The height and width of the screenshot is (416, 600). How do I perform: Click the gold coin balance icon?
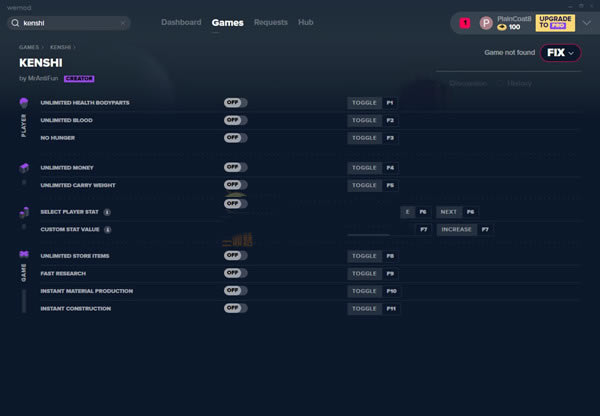click(502, 27)
